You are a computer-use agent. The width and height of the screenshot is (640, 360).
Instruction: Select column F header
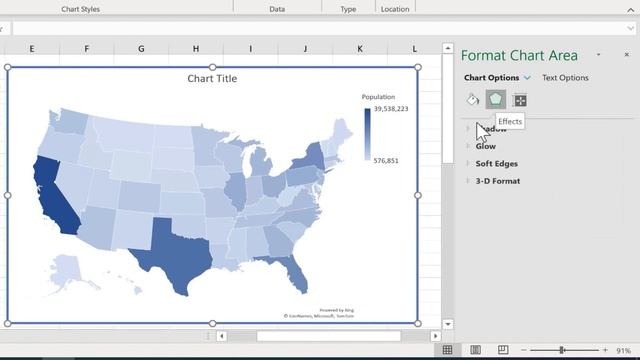[87, 49]
